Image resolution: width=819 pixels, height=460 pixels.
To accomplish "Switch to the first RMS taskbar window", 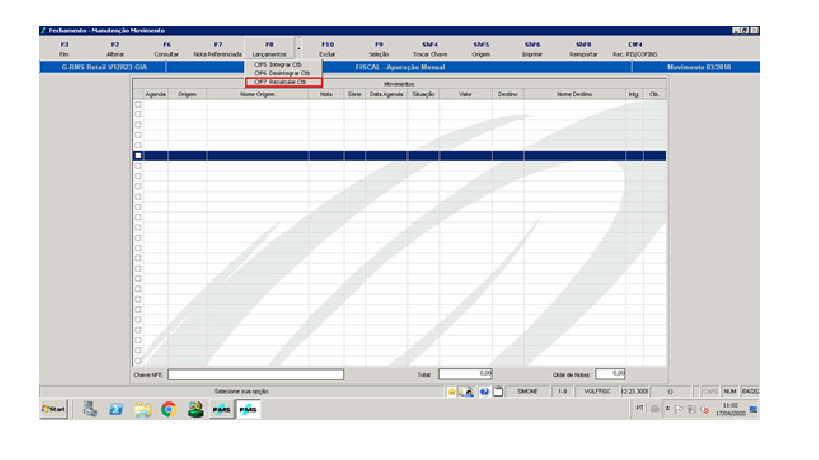I will pos(221,410).
